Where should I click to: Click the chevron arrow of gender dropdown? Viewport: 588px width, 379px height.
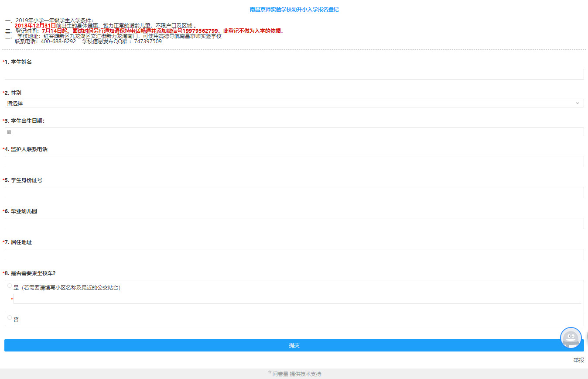coord(578,103)
